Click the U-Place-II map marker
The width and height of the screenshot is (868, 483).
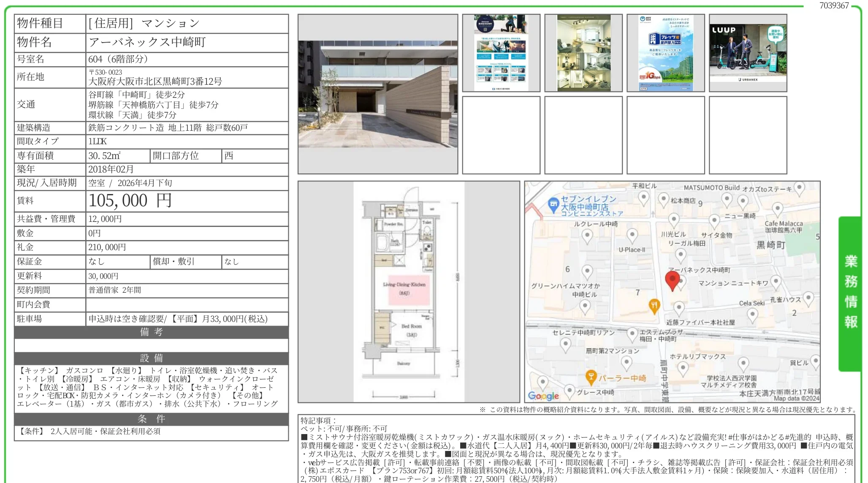click(x=632, y=234)
